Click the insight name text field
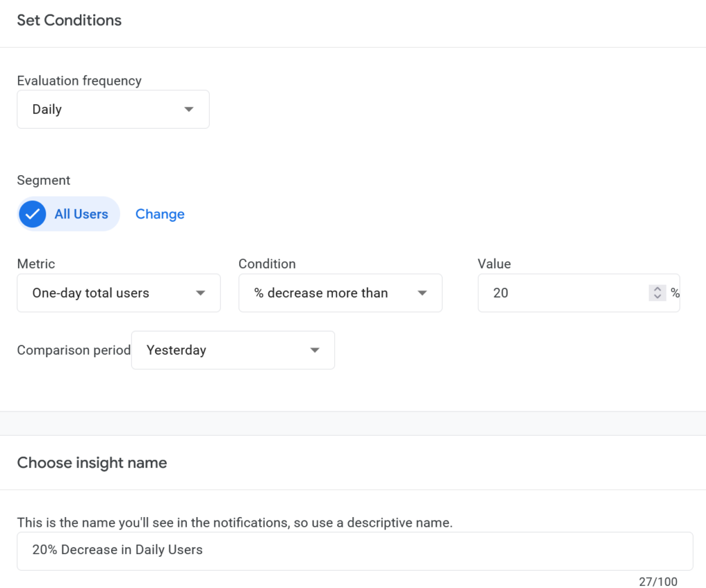This screenshot has width=706, height=588. (354, 550)
